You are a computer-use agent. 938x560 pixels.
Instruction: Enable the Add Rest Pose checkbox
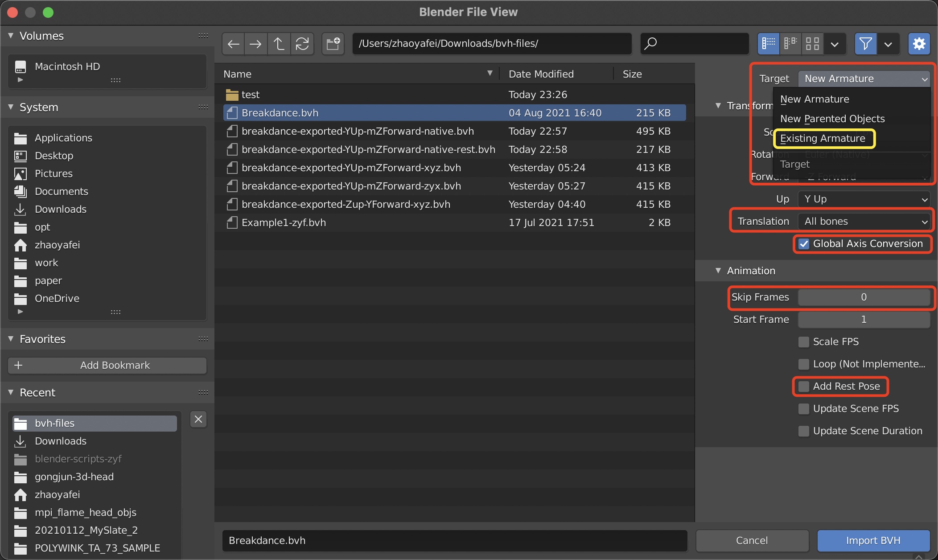click(804, 386)
